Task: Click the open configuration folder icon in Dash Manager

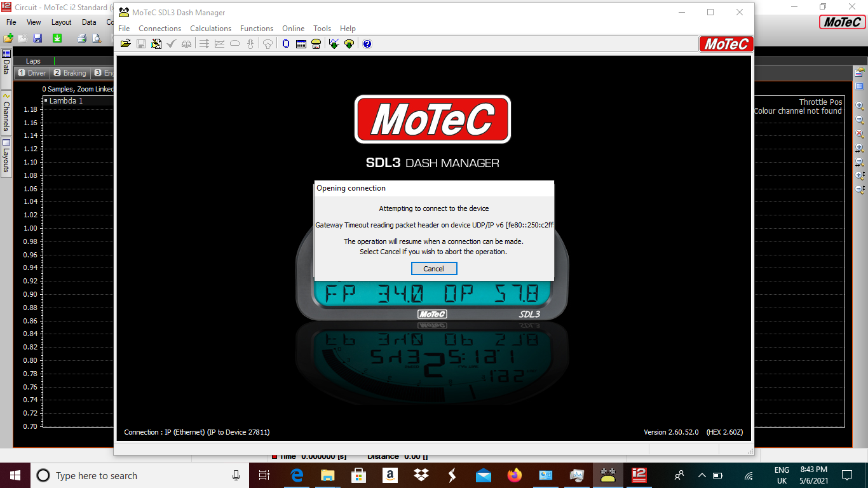Action: (x=126, y=44)
